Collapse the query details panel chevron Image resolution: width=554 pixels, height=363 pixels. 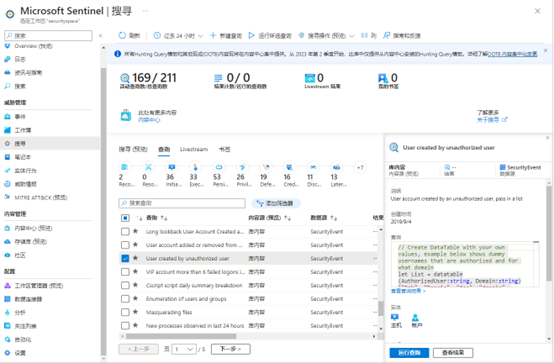point(547,138)
